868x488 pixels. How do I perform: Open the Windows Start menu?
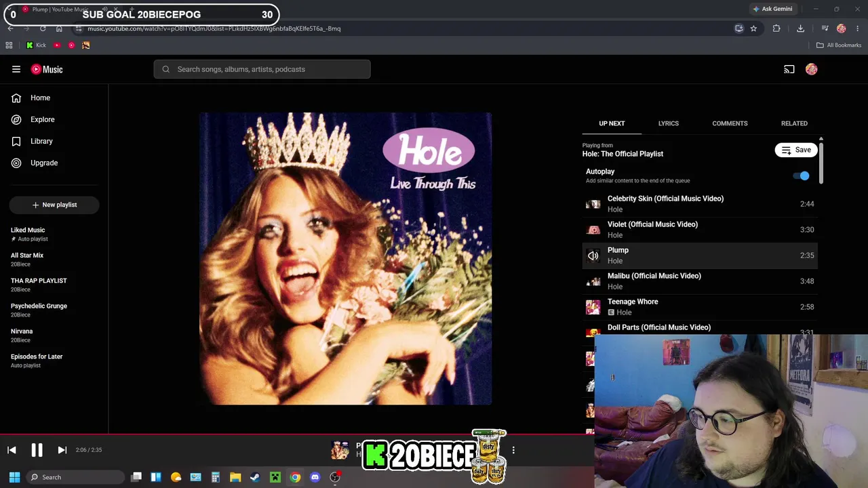[14, 477]
